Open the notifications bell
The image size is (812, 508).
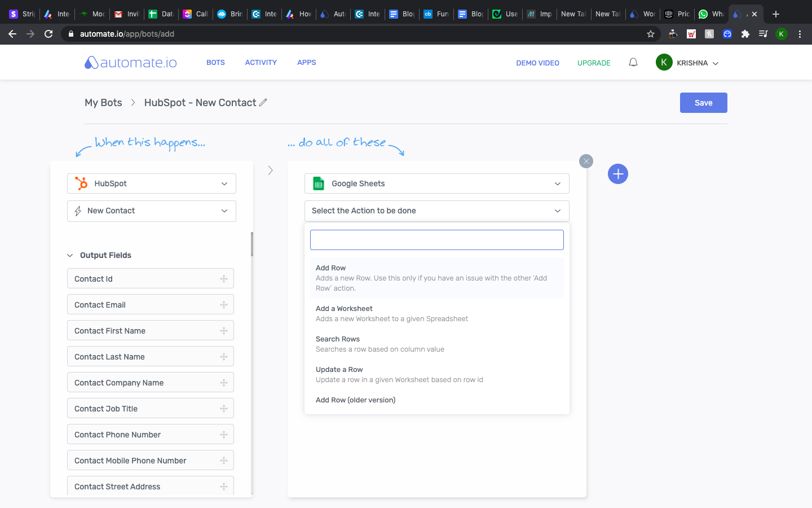pyautogui.click(x=633, y=63)
